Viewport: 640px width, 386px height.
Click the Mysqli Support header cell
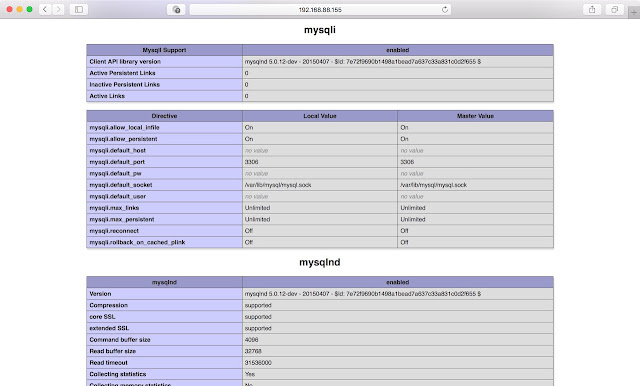164,50
